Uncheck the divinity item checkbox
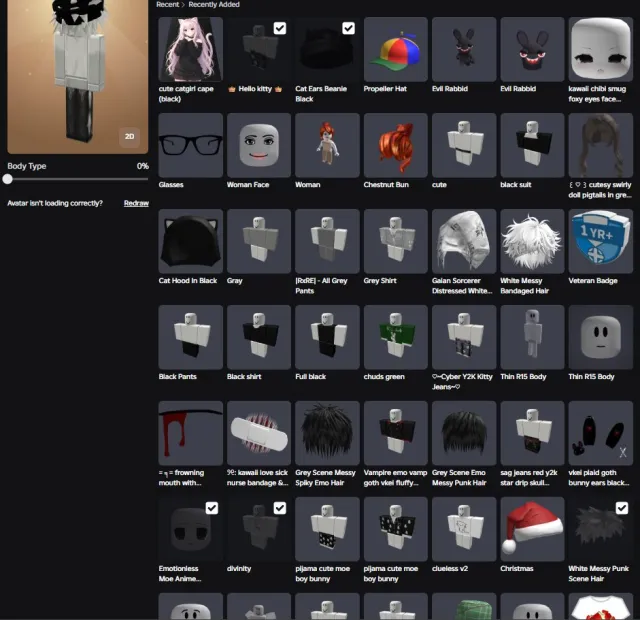640x620 pixels. (280, 508)
